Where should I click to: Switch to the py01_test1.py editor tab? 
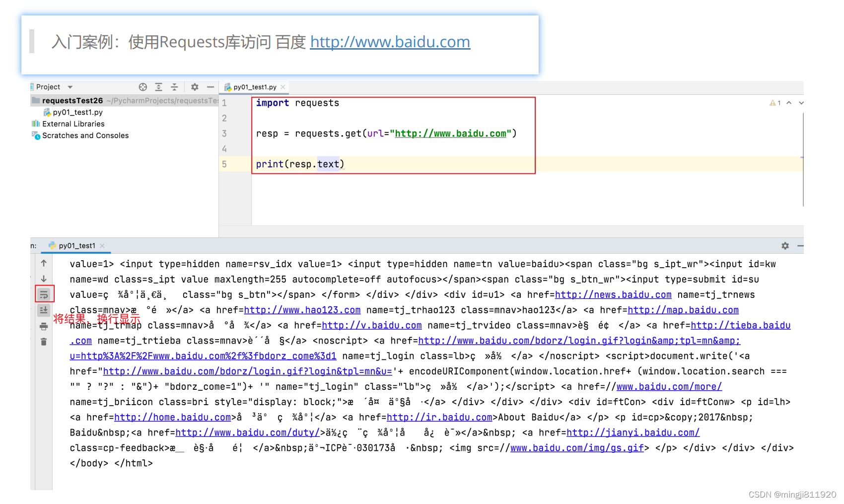click(x=255, y=87)
